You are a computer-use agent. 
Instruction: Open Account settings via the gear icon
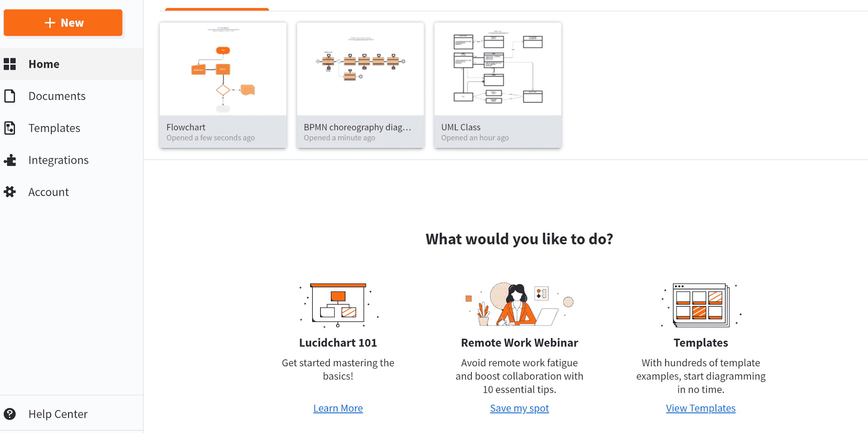(x=10, y=192)
